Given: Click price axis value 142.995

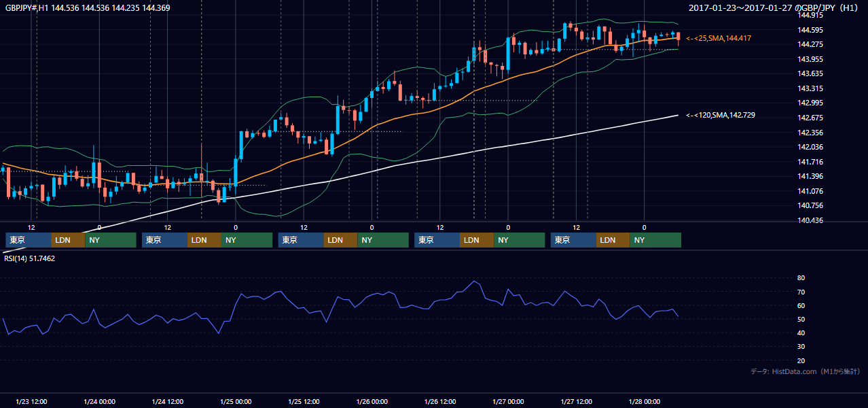Looking at the screenshot, I should [811, 103].
